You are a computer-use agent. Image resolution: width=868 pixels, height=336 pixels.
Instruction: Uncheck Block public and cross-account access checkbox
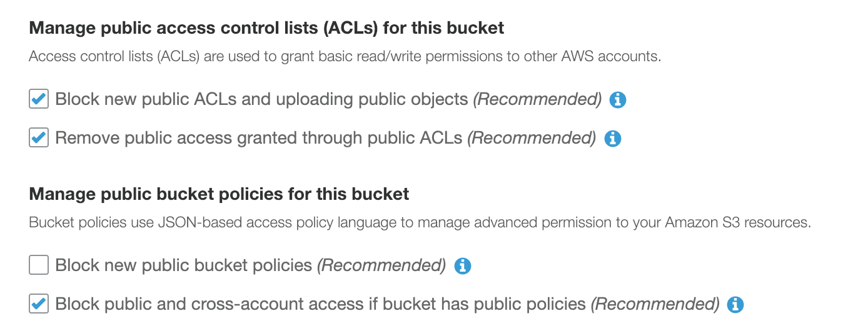[39, 304]
